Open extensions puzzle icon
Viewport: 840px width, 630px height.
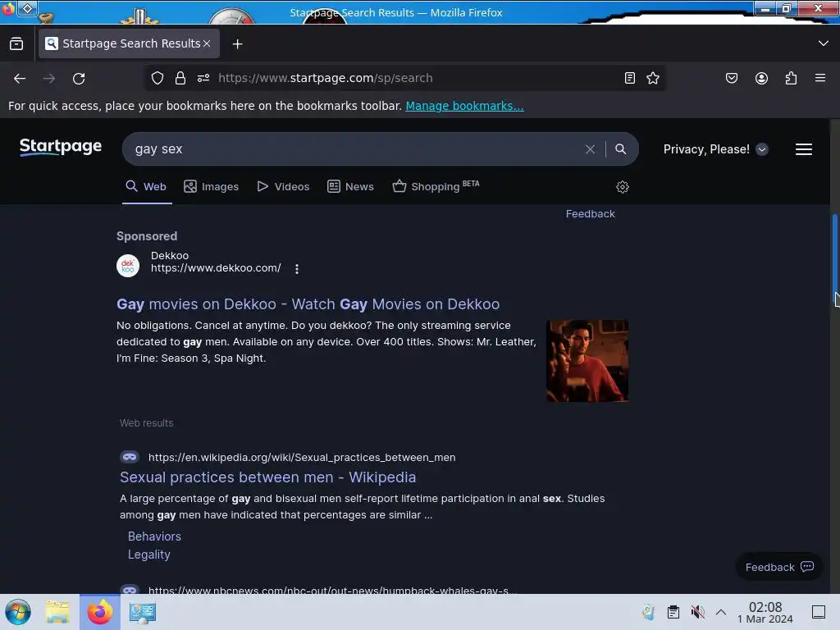click(791, 78)
